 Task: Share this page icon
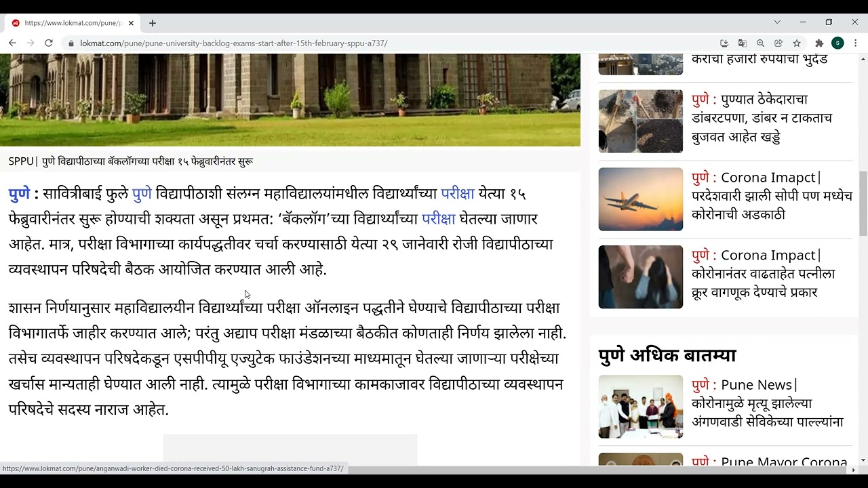(778, 43)
